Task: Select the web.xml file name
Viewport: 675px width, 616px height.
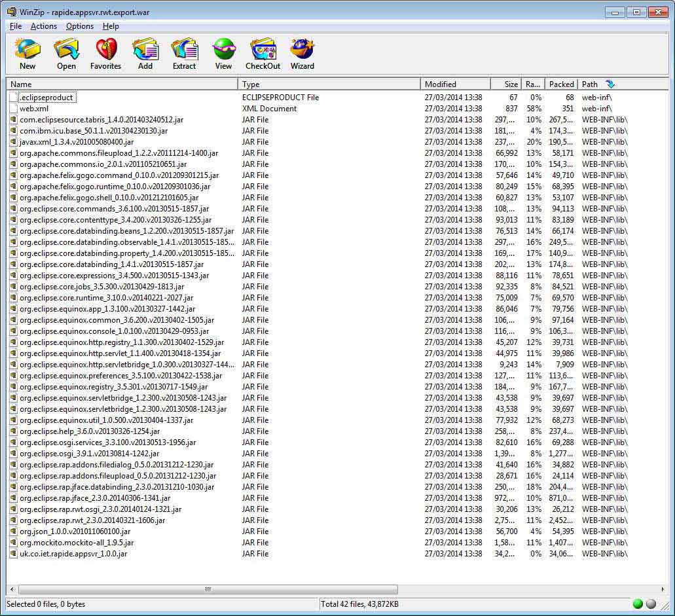Action: coord(34,109)
